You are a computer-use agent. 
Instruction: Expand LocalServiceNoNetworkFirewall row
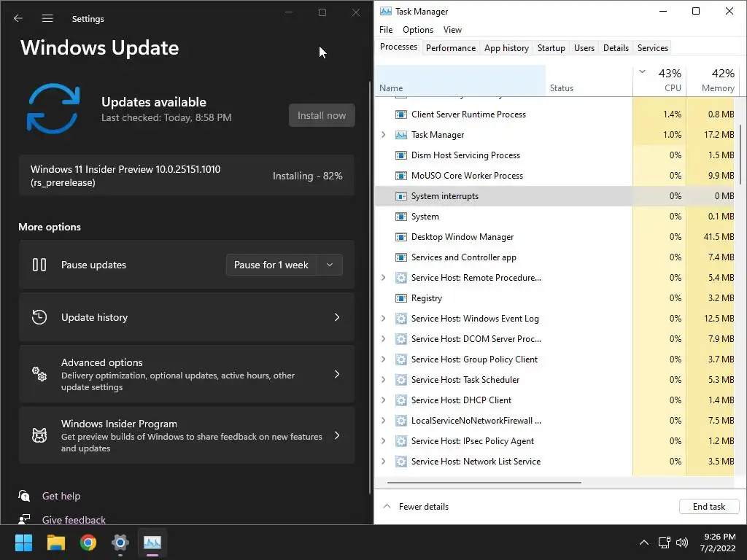tap(384, 421)
